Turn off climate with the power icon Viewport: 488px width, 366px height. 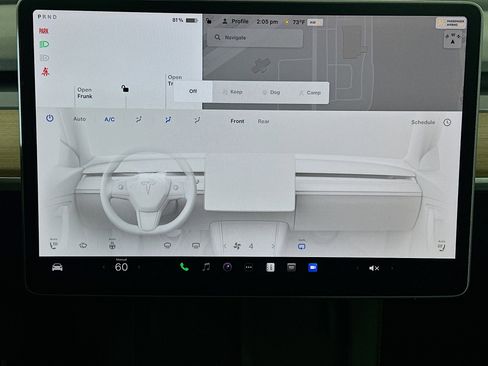pos(50,118)
